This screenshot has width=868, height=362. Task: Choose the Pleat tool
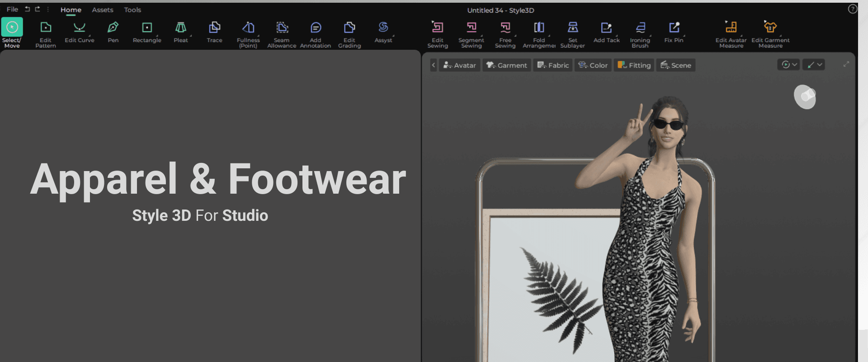[x=180, y=28]
